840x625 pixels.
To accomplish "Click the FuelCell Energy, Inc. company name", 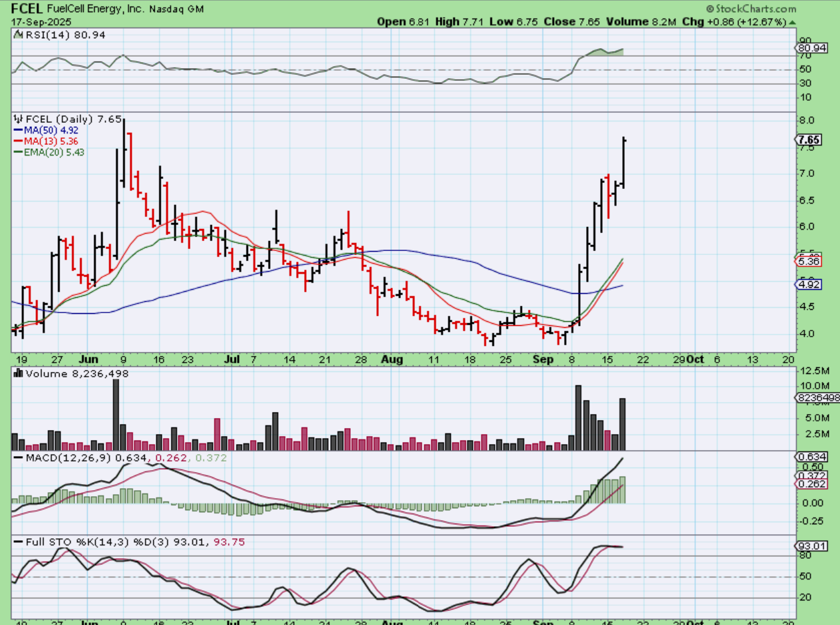I will pos(97,9).
